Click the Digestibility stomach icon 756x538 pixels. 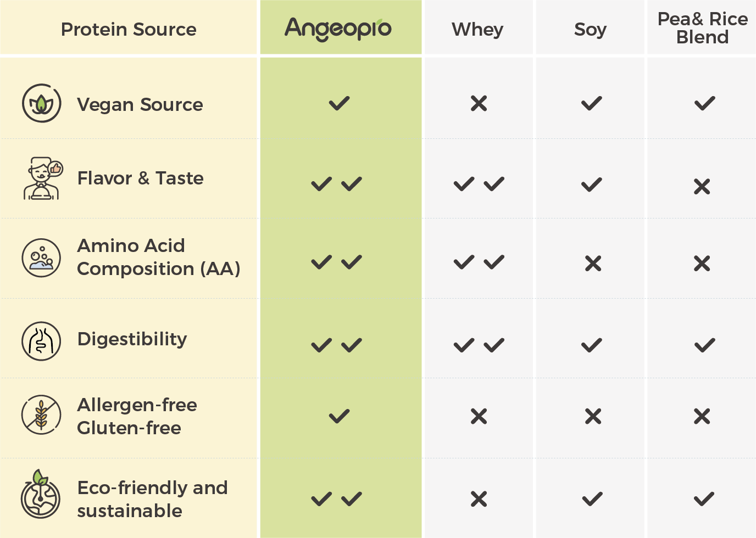(x=41, y=341)
